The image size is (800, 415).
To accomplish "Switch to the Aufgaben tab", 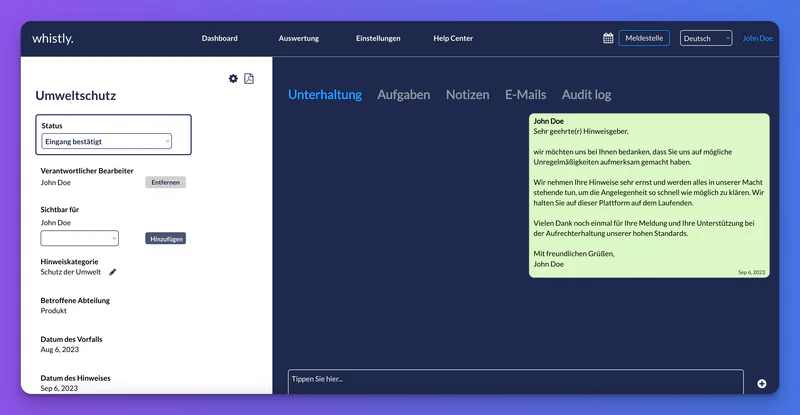I will coord(404,94).
